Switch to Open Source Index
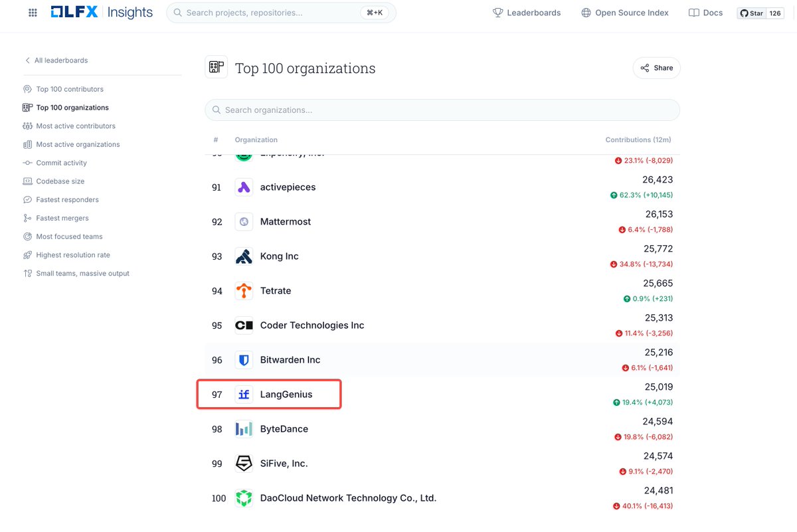The width and height of the screenshot is (797, 532). 624,12
